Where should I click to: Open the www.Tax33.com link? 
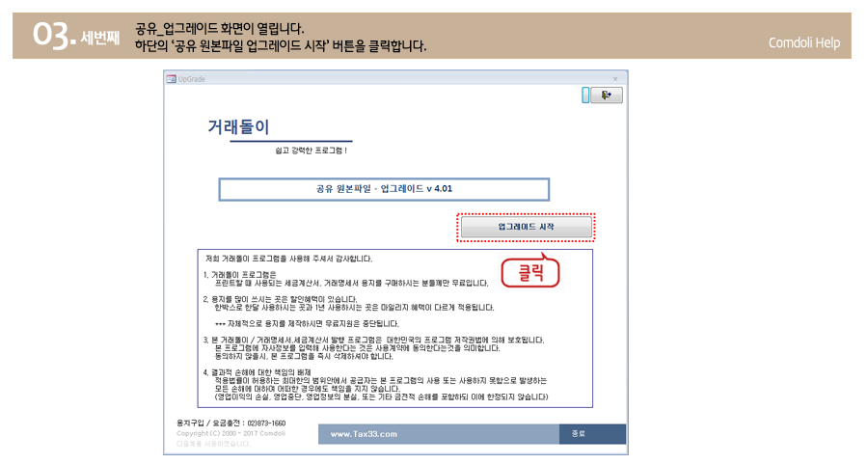click(364, 434)
